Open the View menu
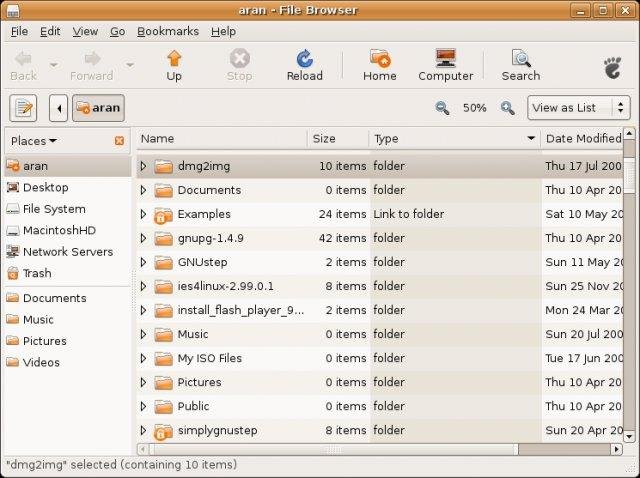This screenshot has height=478, width=640. [85, 31]
